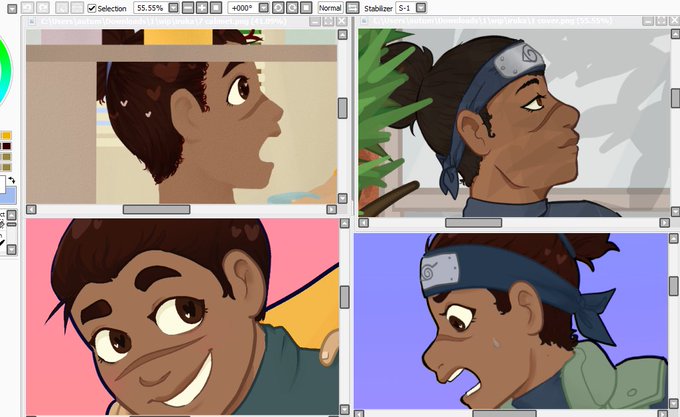Viewport: 680px width, 417px height.
Task: Select the upper olive color swatch
Action: (x=7, y=156)
